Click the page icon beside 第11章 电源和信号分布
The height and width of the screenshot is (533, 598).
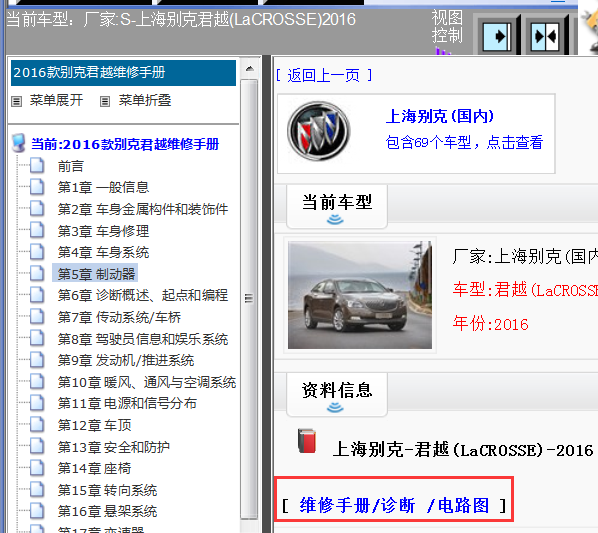[x=37, y=403]
